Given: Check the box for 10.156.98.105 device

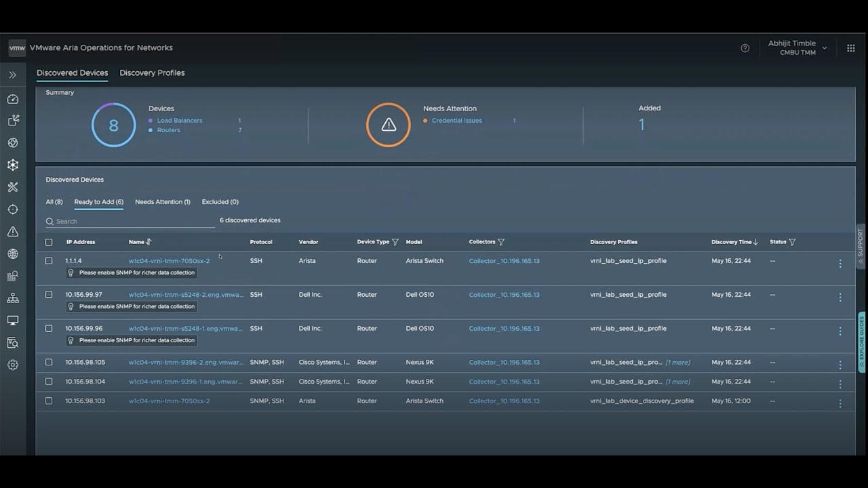Looking at the screenshot, I should (49, 363).
